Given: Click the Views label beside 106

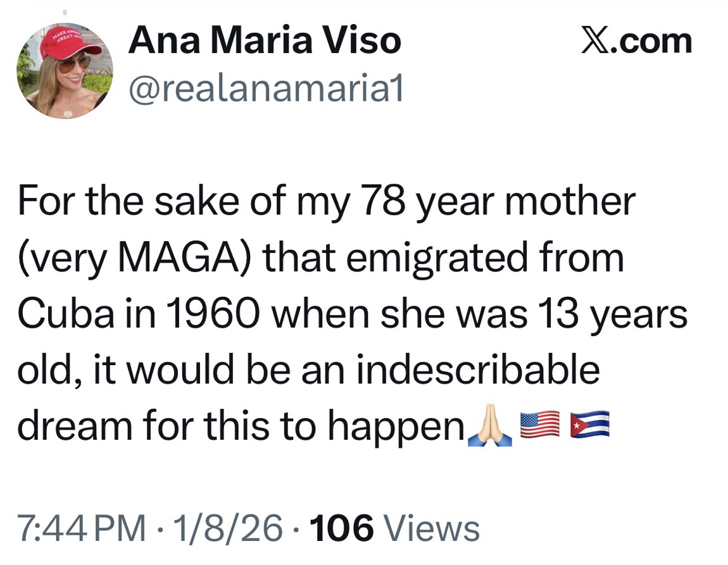Looking at the screenshot, I should point(432,528).
